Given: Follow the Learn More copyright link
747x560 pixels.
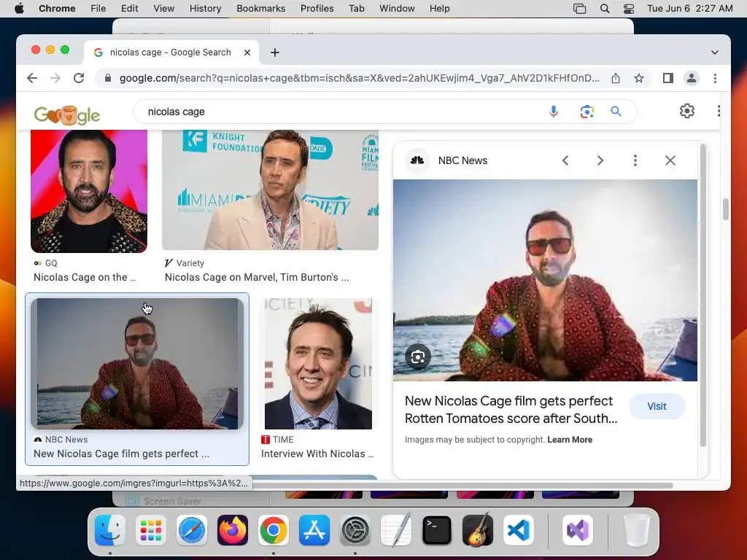Looking at the screenshot, I should [570, 440].
